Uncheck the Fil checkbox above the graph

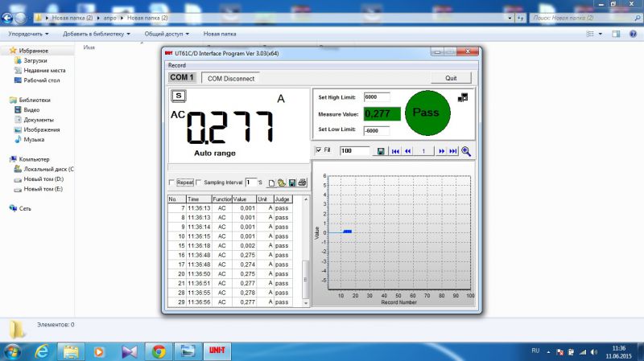tap(318, 150)
